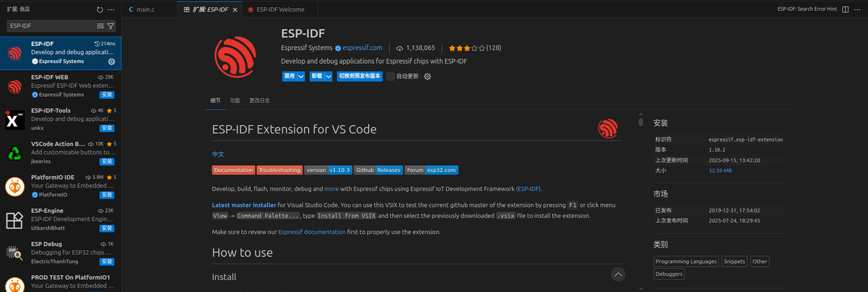Install the ESP-IDF WEB extension
This screenshot has width=868, height=292.
[107, 95]
